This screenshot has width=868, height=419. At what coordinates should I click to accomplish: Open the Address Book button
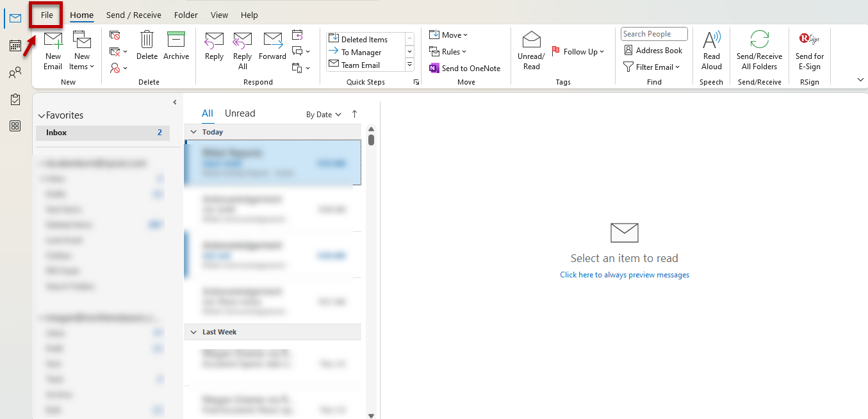click(x=653, y=51)
